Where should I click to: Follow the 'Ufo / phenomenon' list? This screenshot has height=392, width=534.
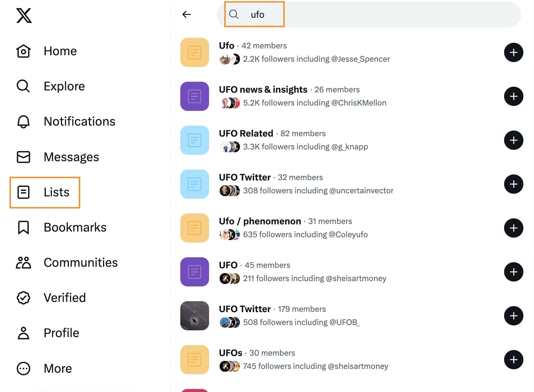pos(513,228)
